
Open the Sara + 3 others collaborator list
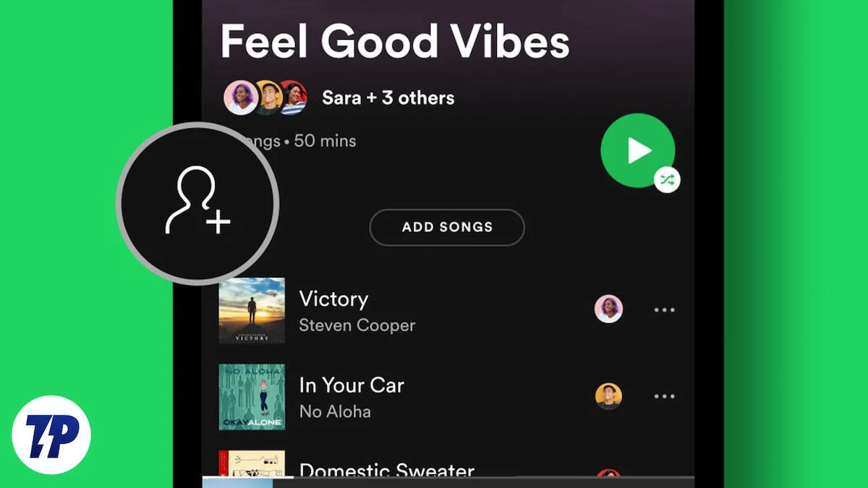388,98
